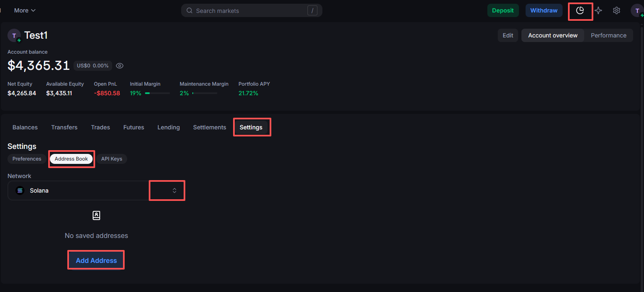This screenshot has width=644, height=292.
Task: Switch to the Futures tab
Action: [133, 127]
